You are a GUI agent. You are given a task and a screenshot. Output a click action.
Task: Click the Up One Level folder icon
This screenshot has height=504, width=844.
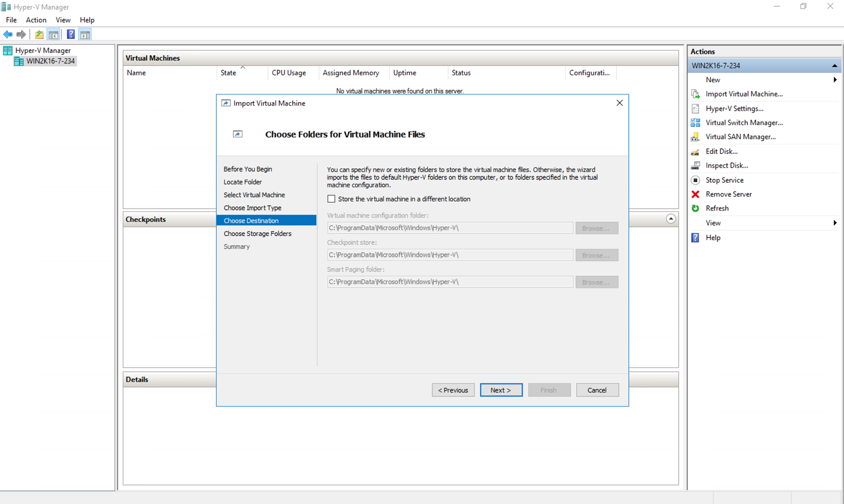point(39,35)
